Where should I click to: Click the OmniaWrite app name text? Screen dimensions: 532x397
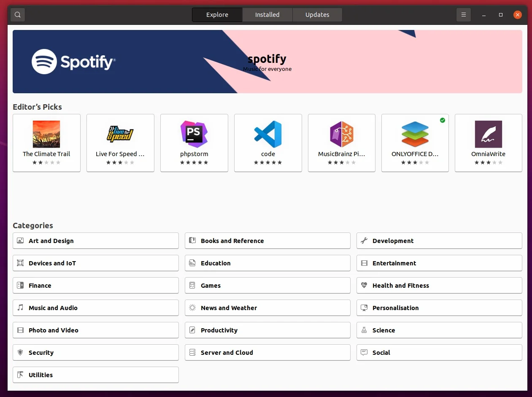[x=489, y=154]
